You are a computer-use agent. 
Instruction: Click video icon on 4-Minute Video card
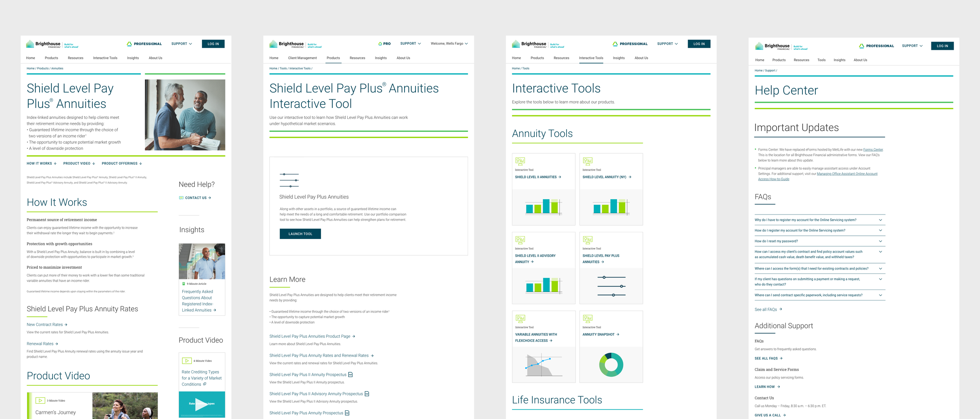[x=187, y=361]
